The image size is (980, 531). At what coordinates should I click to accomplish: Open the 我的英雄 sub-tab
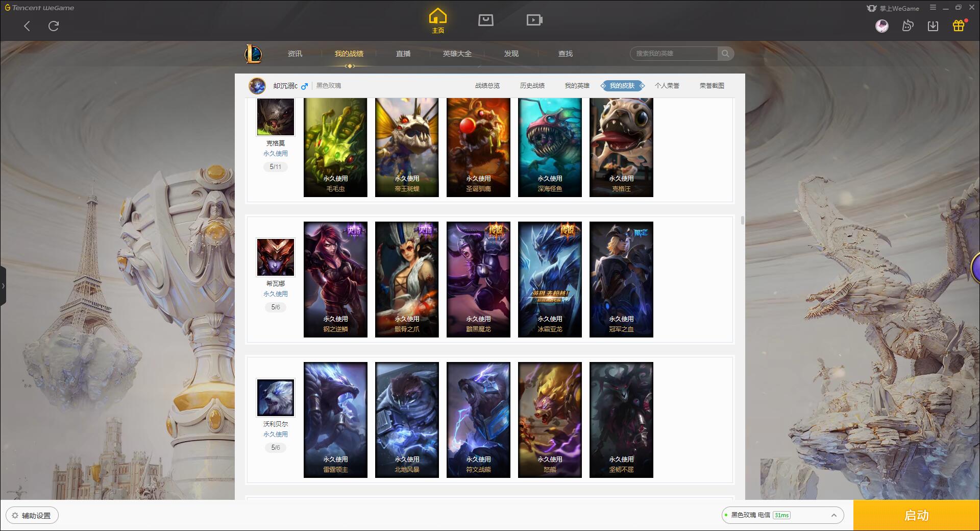[577, 86]
